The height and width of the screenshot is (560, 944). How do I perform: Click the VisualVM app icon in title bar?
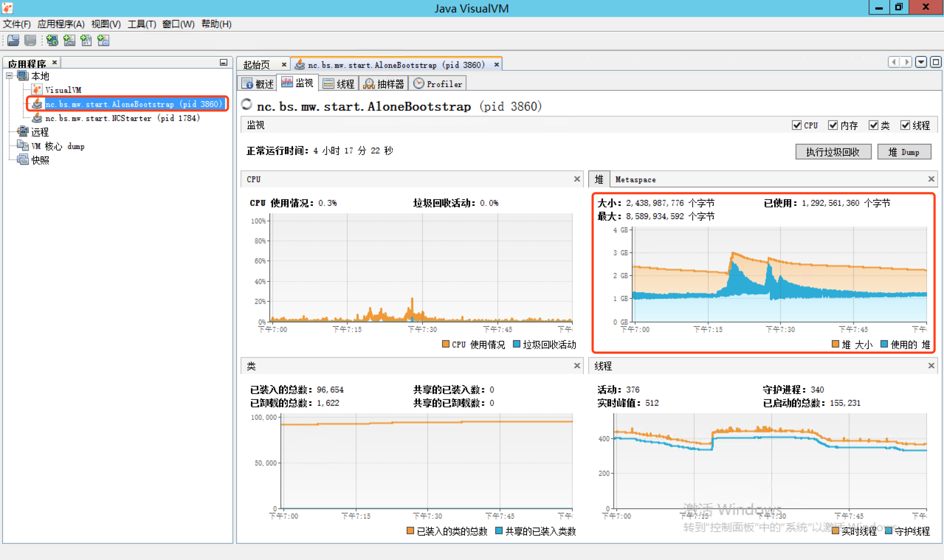click(x=7, y=8)
